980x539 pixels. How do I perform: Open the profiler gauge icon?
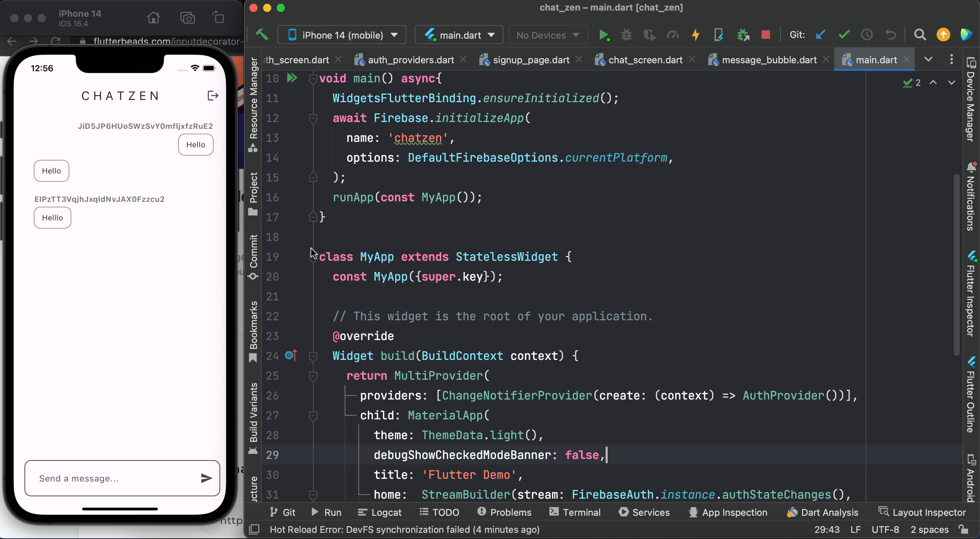pos(673,35)
